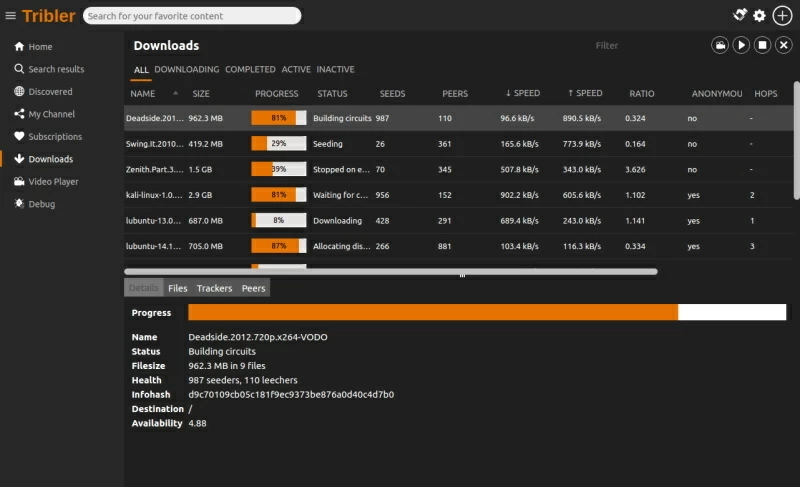Open the Peers tab

click(254, 288)
